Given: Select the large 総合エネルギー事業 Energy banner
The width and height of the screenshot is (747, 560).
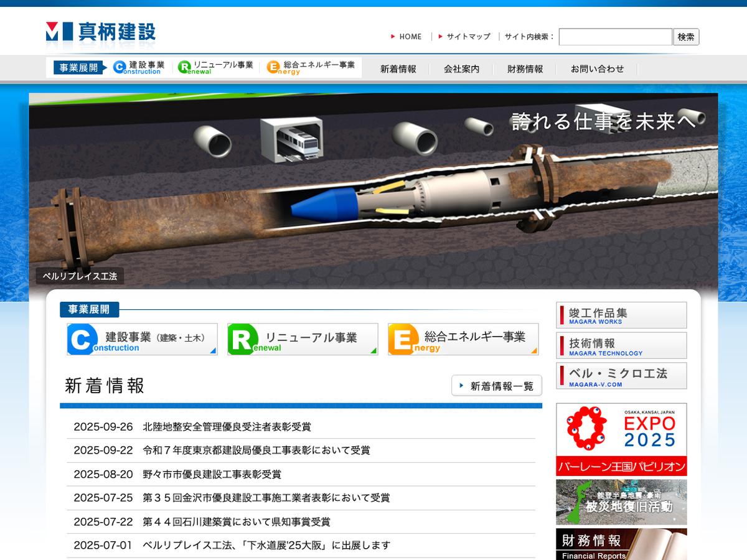Looking at the screenshot, I should (463, 339).
